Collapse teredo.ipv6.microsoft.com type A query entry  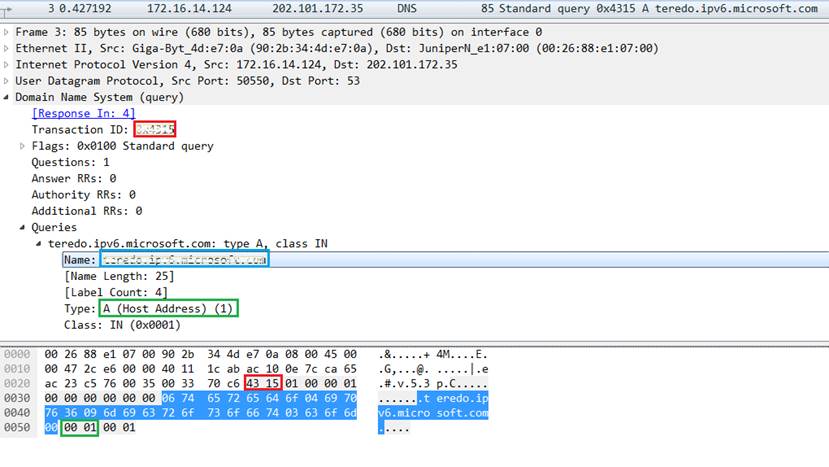[x=39, y=243]
